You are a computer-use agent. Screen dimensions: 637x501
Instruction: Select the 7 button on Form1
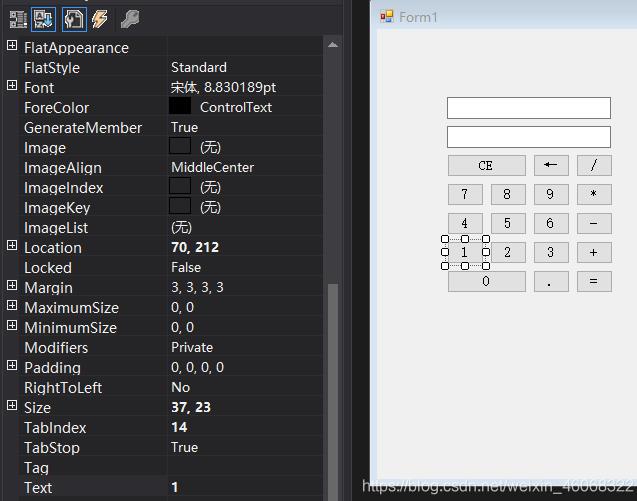coord(465,194)
